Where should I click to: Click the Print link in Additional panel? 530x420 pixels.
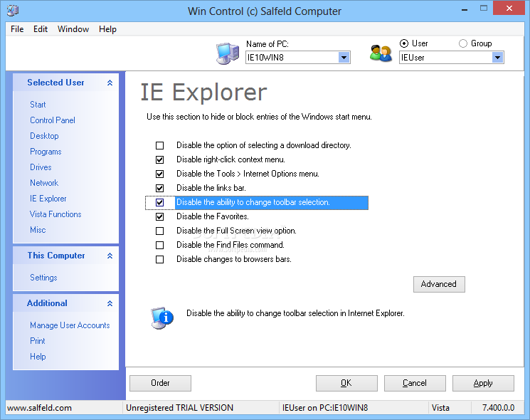click(x=37, y=341)
